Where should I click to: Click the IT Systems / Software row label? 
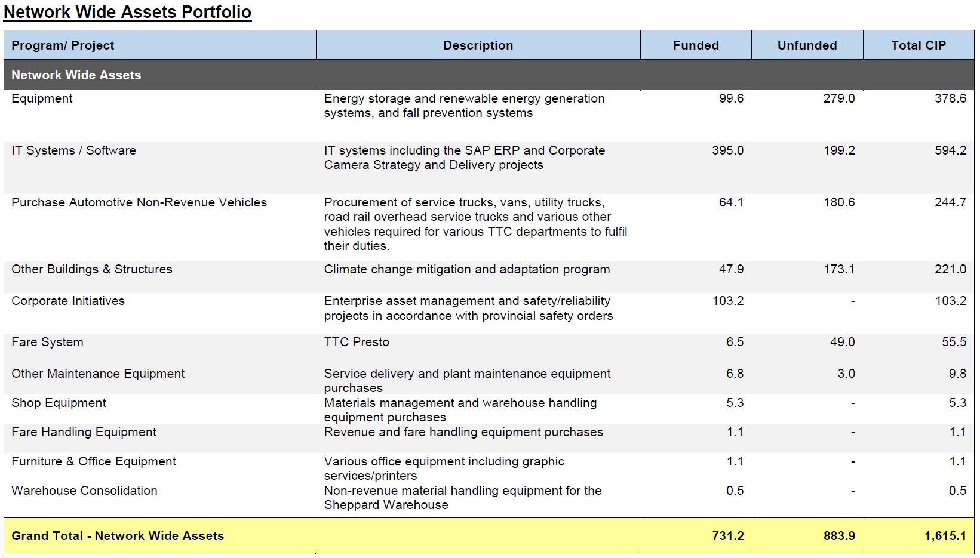coord(73,150)
